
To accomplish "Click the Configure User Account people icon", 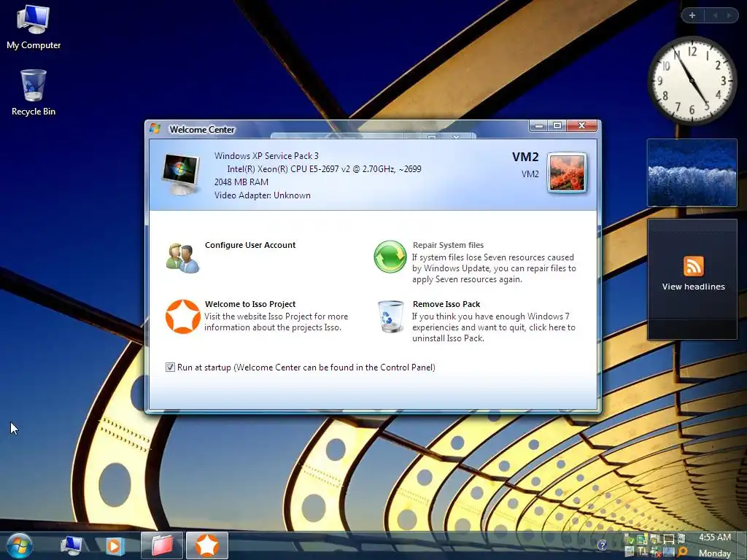I will 182,257.
